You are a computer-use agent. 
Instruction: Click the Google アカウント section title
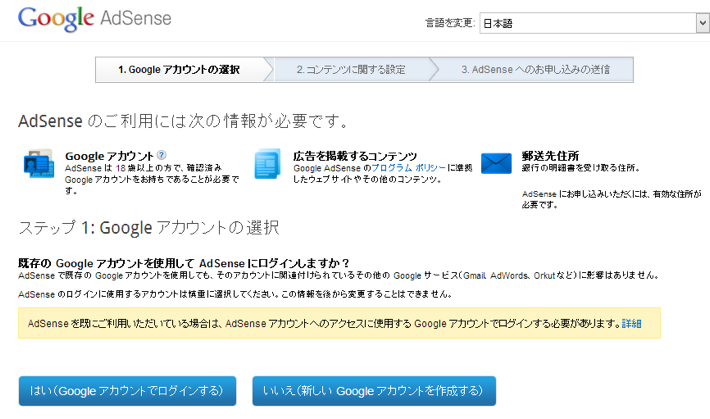pyautogui.click(x=110, y=156)
